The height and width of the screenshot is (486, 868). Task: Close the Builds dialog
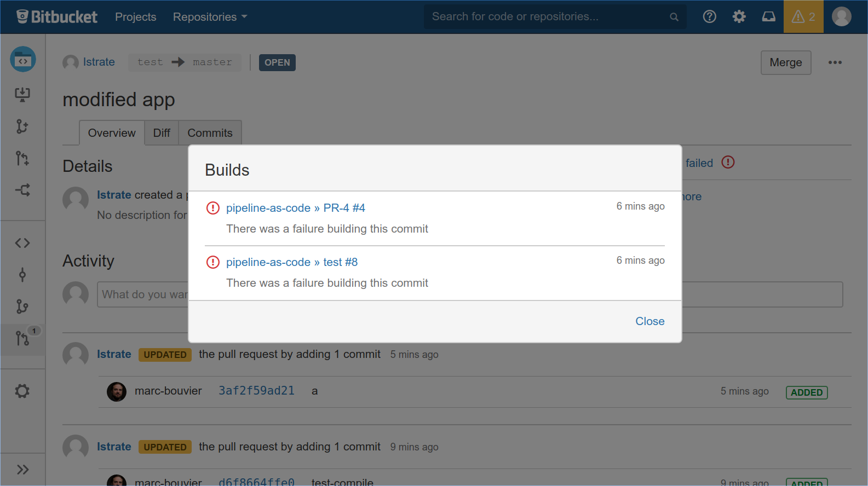(650, 321)
